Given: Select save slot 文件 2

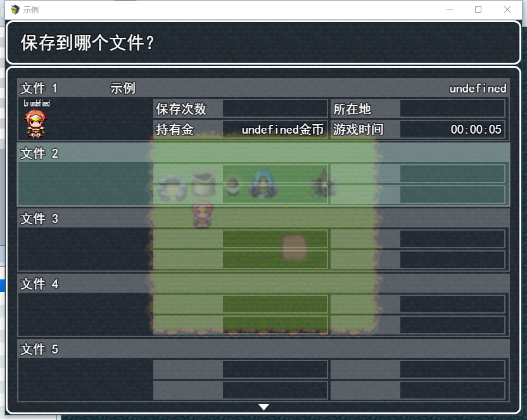Looking at the screenshot, I should point(263,175).
